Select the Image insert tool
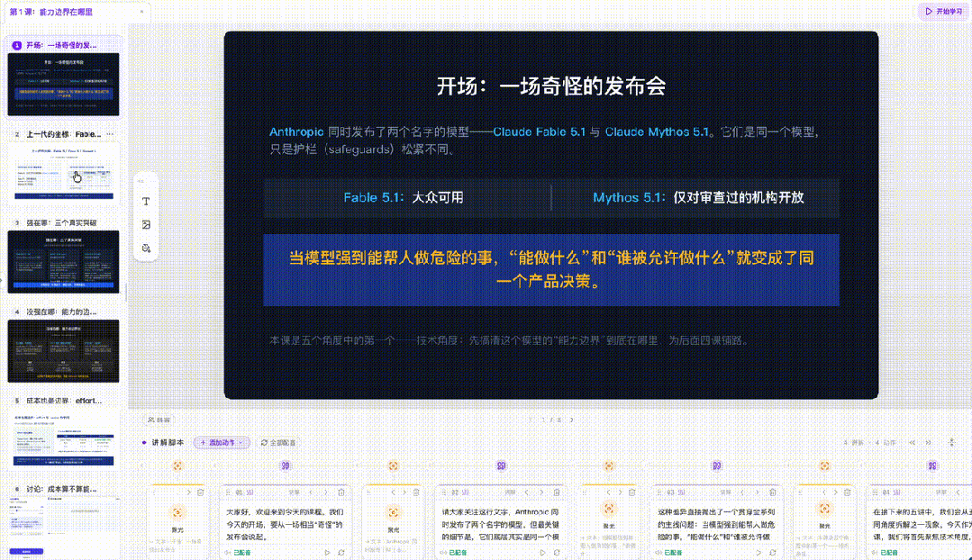 tap(146, 224)
